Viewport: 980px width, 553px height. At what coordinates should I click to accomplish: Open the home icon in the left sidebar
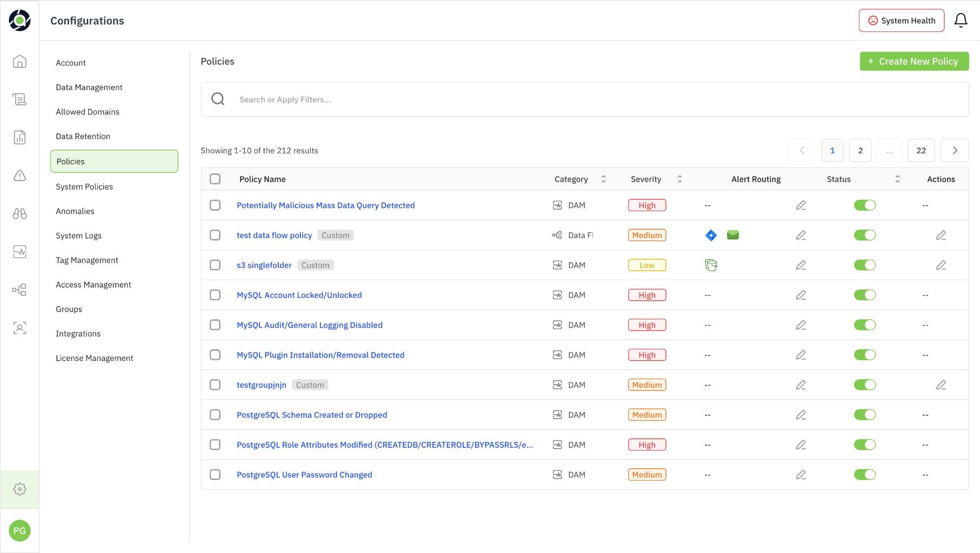[20, 61]
